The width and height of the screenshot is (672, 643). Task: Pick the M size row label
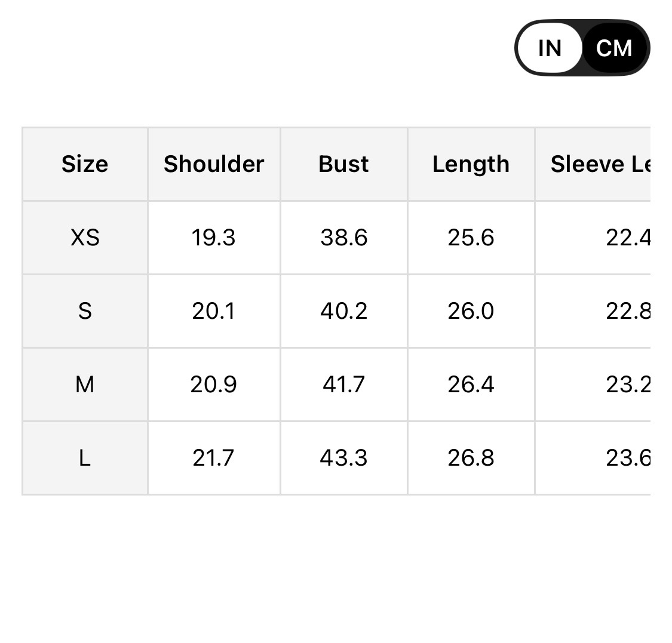coord(85,384)
